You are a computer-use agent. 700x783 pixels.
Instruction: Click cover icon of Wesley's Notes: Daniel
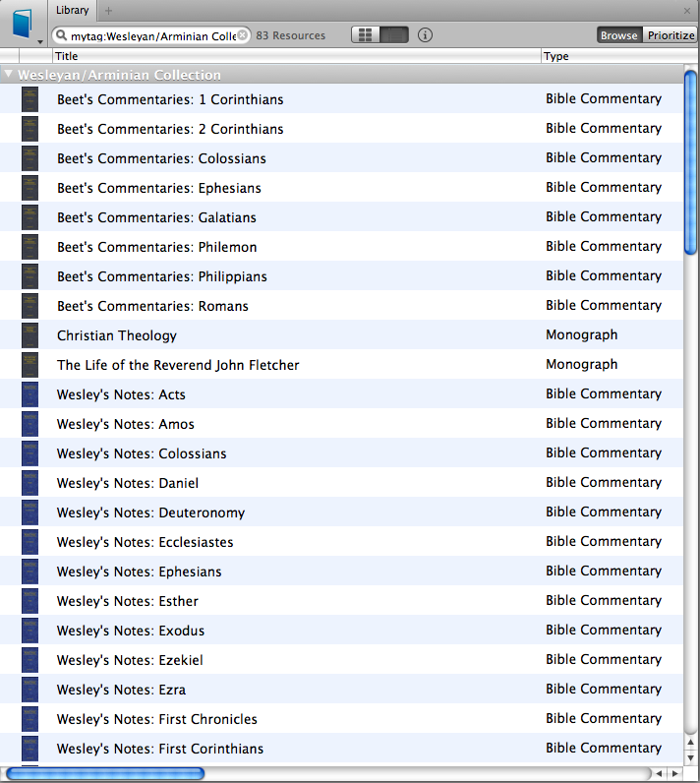pos(29,482)
